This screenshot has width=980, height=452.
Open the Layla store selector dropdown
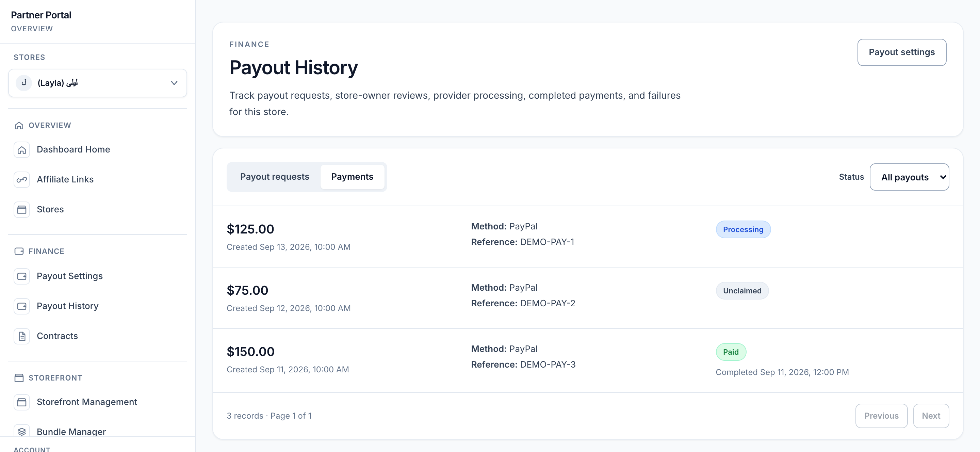click(97, 83)
